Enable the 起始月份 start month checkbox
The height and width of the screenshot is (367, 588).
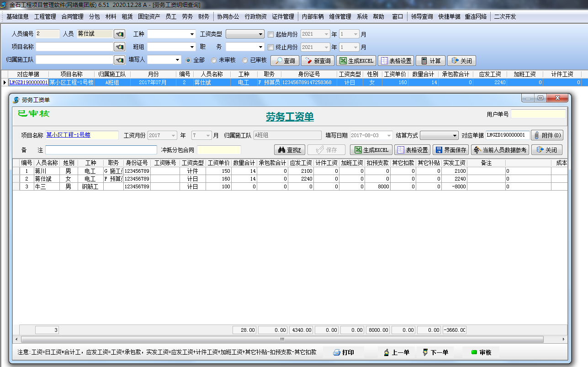[271, 33]
